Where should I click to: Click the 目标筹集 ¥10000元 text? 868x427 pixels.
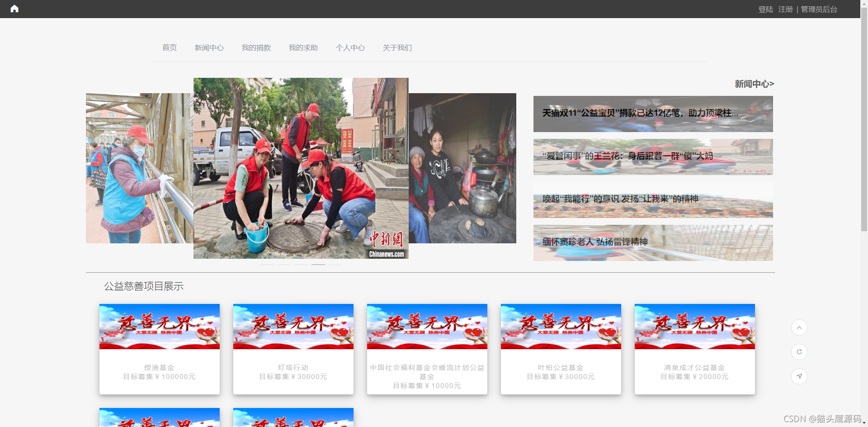[x=427, y=386]
